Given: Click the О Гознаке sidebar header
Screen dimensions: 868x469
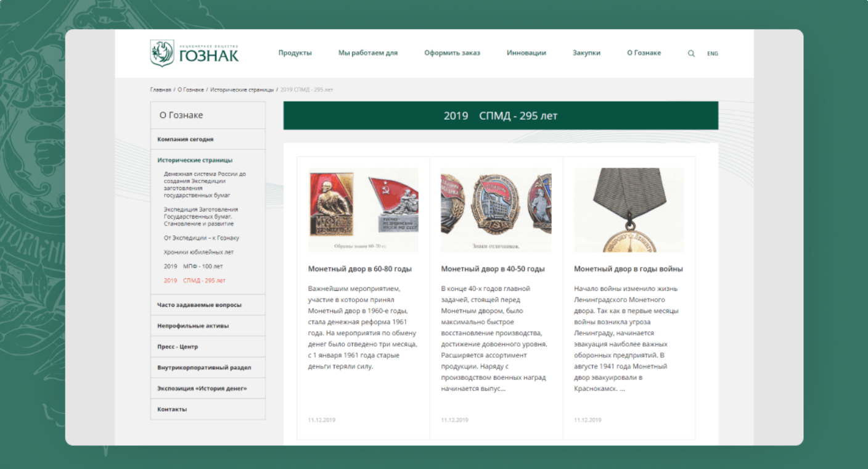Looking at the screenshot, I should [x=208, y=115].
